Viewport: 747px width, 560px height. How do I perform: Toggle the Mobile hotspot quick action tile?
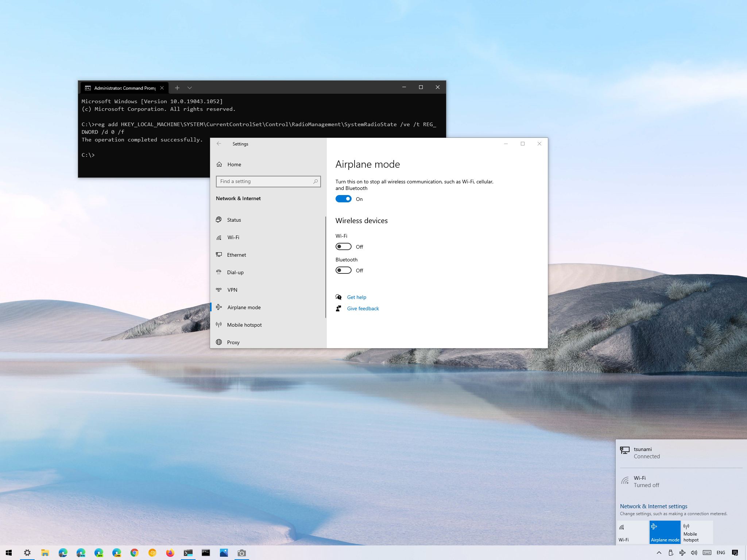(697, 532)
